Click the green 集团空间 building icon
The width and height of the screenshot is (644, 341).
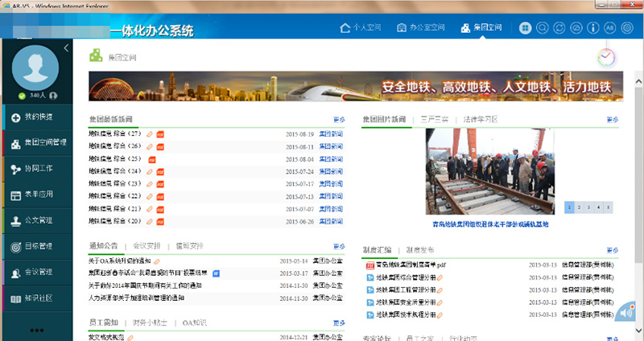click(96, 55)
